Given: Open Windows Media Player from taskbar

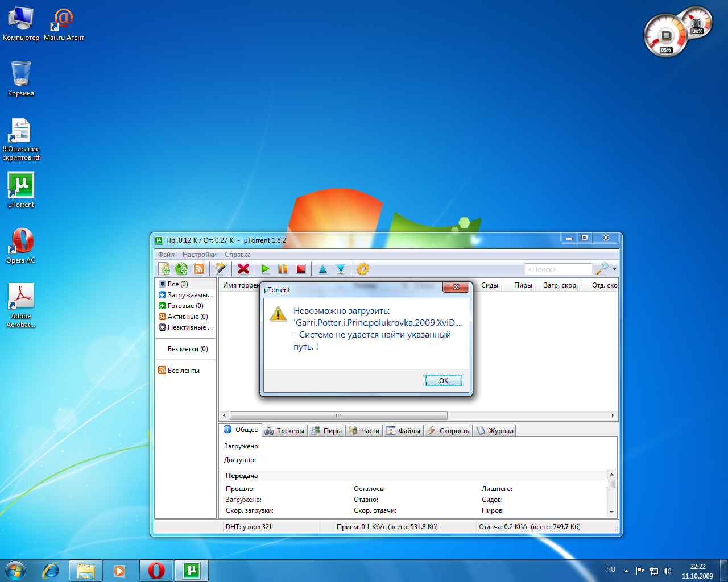Looking at the screenshot, I should click(121, 571).
